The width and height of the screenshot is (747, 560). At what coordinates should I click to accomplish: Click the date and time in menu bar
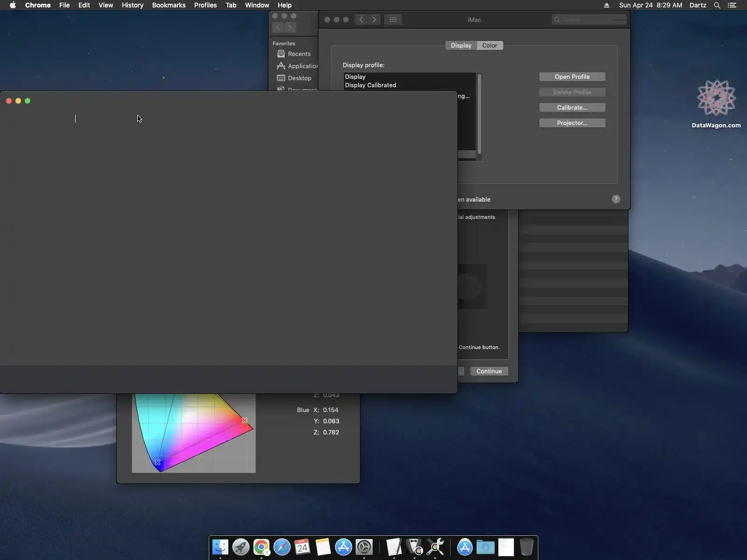point(650,5)
